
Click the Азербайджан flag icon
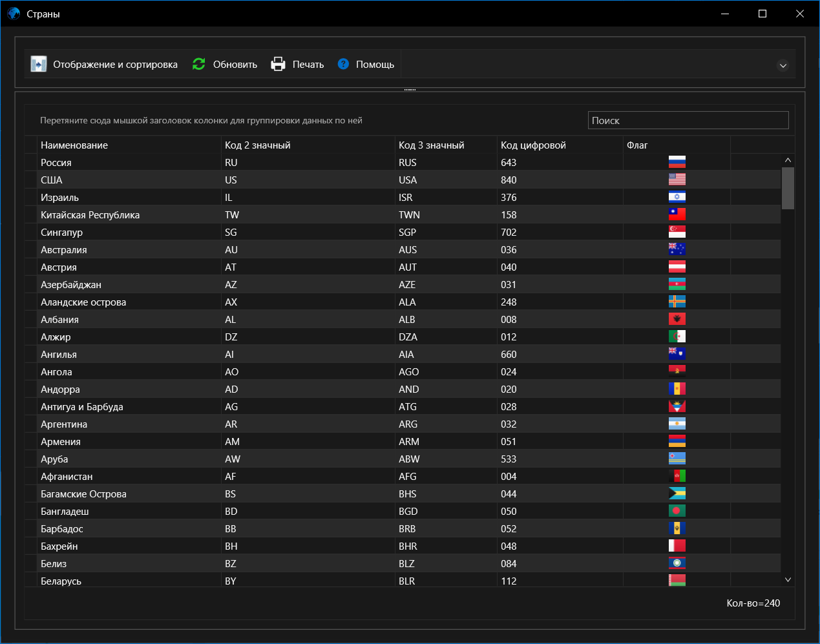[677, 284]
